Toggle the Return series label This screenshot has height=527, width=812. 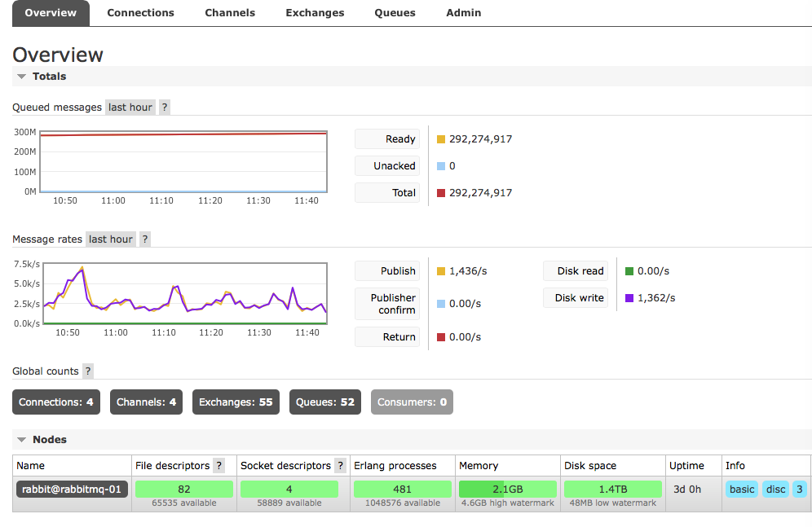point(386,337)
